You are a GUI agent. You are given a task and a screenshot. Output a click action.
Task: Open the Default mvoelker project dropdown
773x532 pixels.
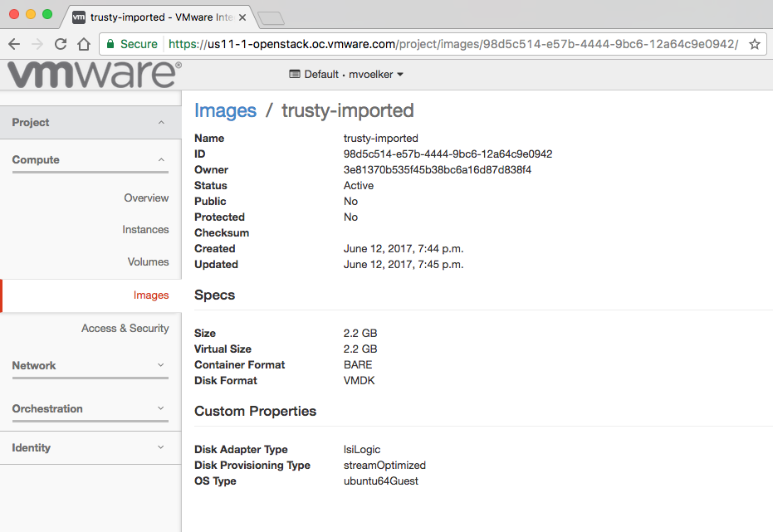[x=346, y=75]
